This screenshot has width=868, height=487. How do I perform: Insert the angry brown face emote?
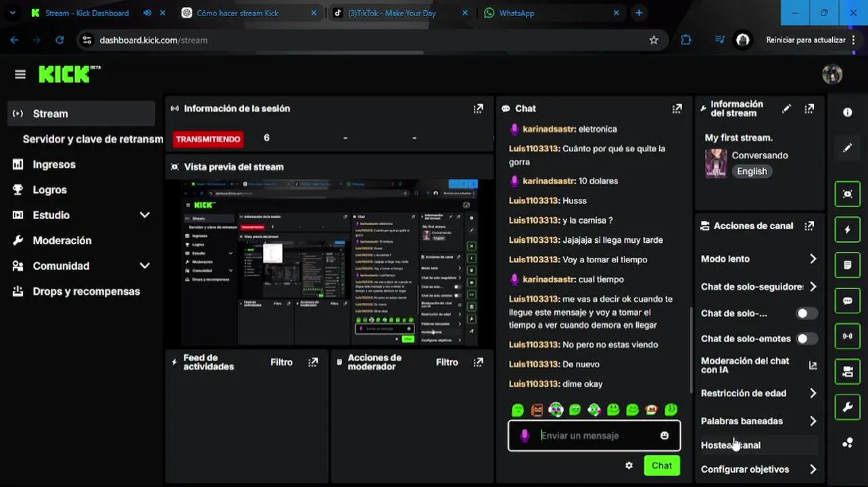point(537,410)
